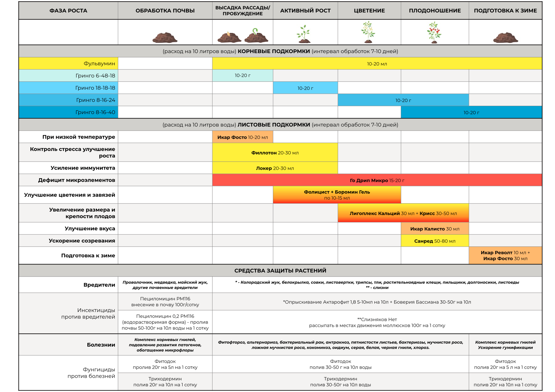This screenshot has width=555, height=392.
Task: Select the При низкой температуре row label
Action: 68,137
